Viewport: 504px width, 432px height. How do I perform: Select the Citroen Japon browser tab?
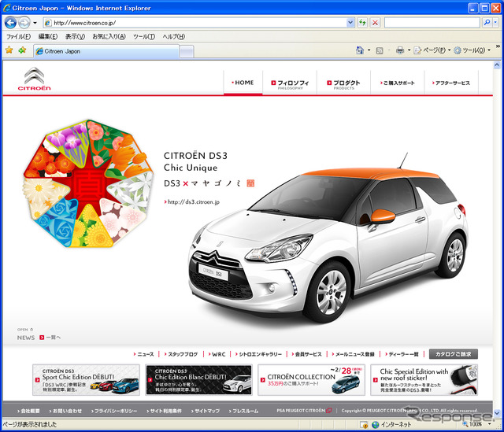pyautogui.click(x=106, y=51)
